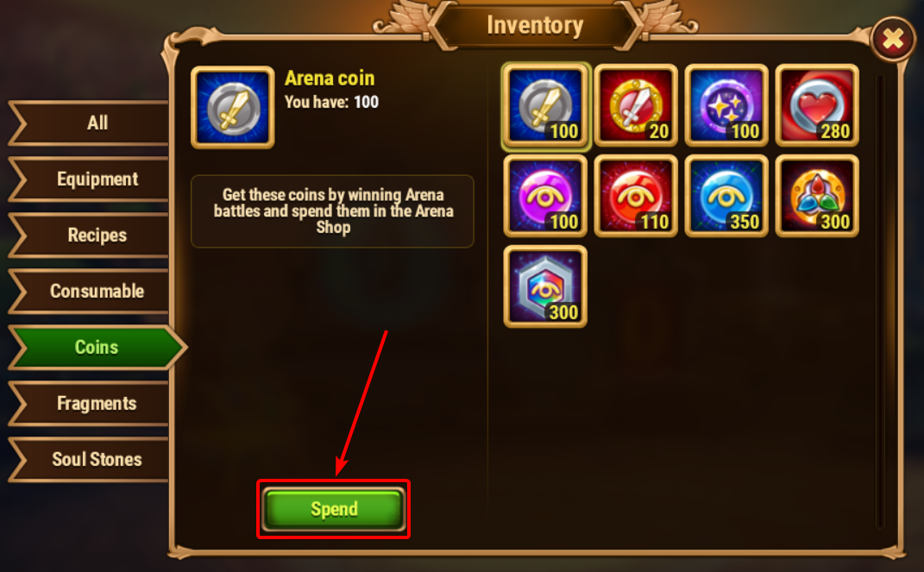
Task: Select the purple eye orb showing 100
Action: click(545, 196)
